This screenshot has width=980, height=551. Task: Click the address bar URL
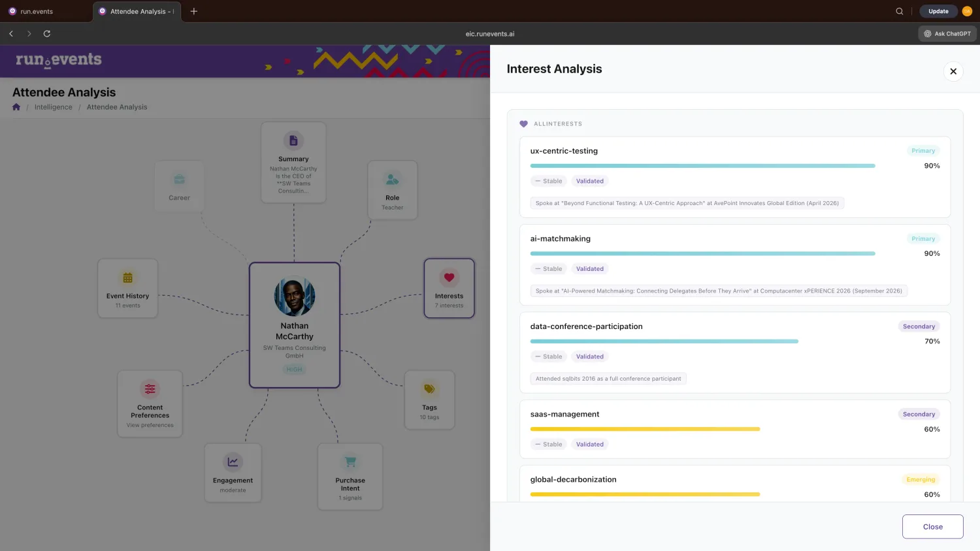[490, 34]
